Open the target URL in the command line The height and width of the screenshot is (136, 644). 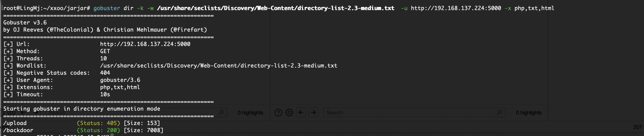point(456,8)
